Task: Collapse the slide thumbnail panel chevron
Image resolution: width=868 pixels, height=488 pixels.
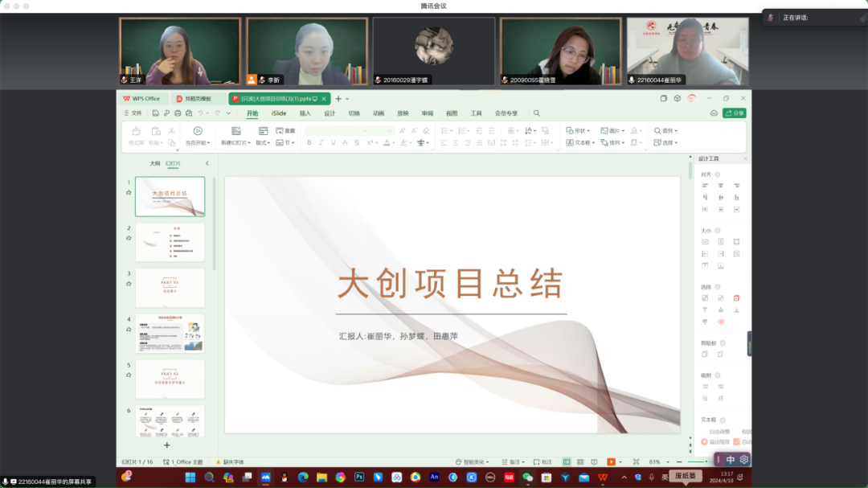Action: (207, 163)
